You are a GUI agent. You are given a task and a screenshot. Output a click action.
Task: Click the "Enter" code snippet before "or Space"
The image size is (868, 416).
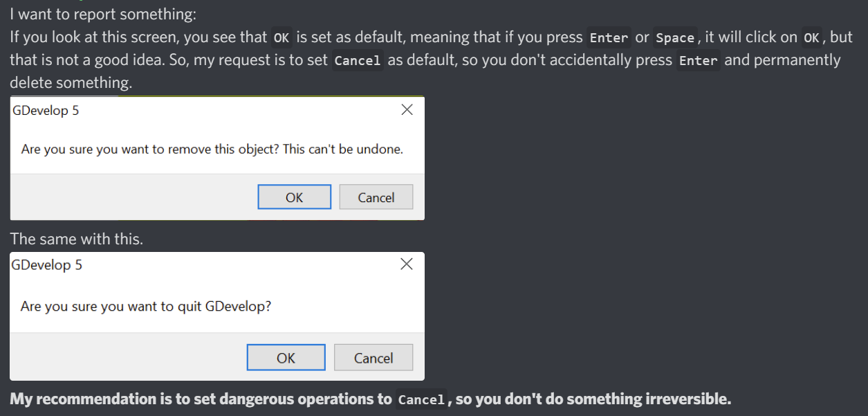(x=609, y=38)
